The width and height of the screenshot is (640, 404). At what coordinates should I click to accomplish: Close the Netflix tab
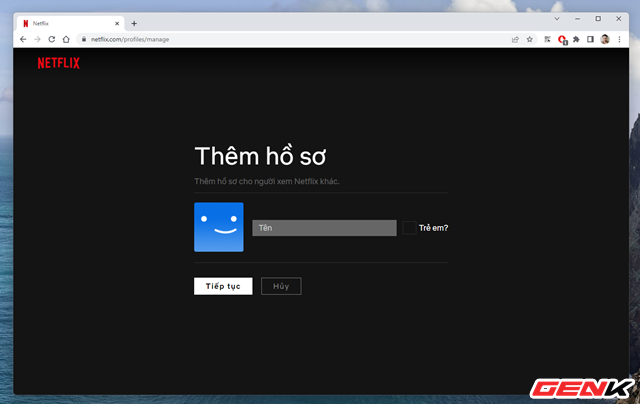tap(117, 24)
